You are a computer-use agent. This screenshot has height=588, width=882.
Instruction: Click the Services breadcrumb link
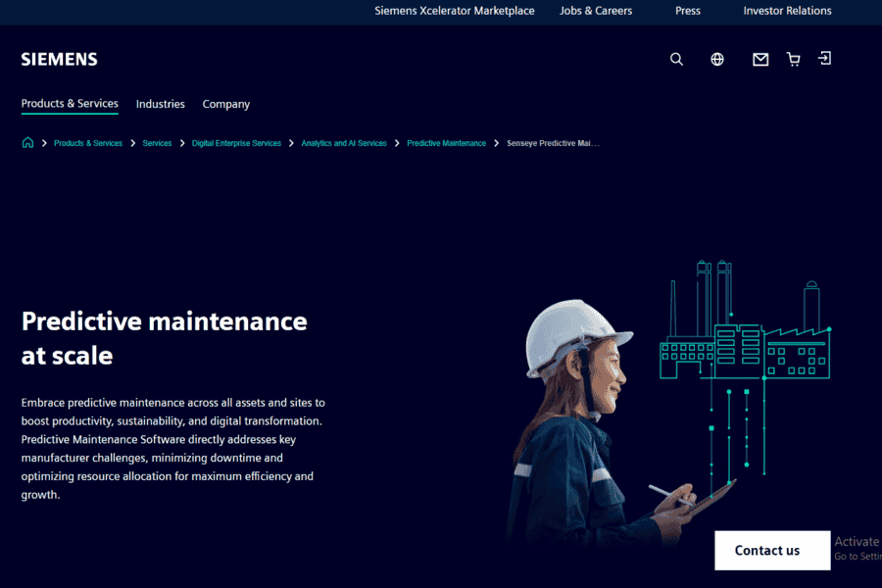click(157, 143)
